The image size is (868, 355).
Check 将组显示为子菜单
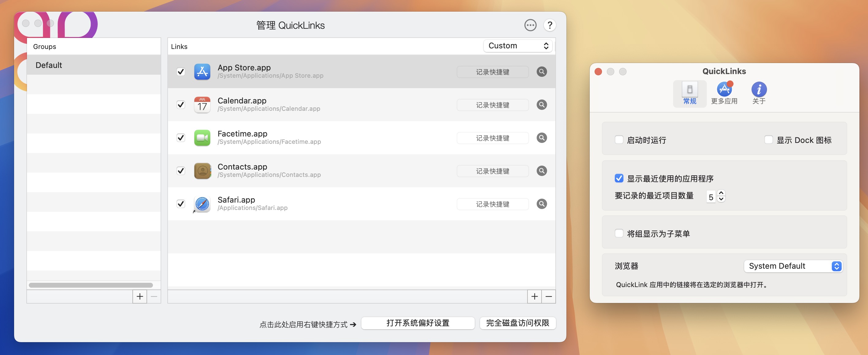pos(619,233)
